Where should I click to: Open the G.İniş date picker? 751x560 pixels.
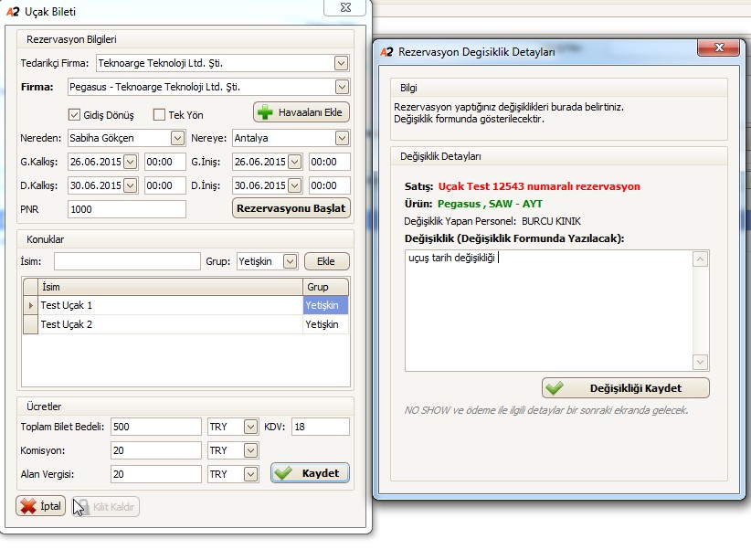coord(294,162)
